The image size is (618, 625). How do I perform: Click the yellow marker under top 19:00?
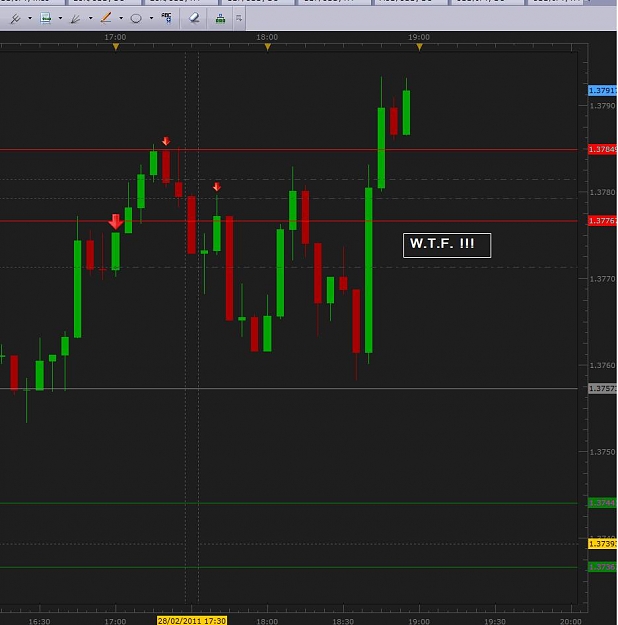(x=419, y=47)
